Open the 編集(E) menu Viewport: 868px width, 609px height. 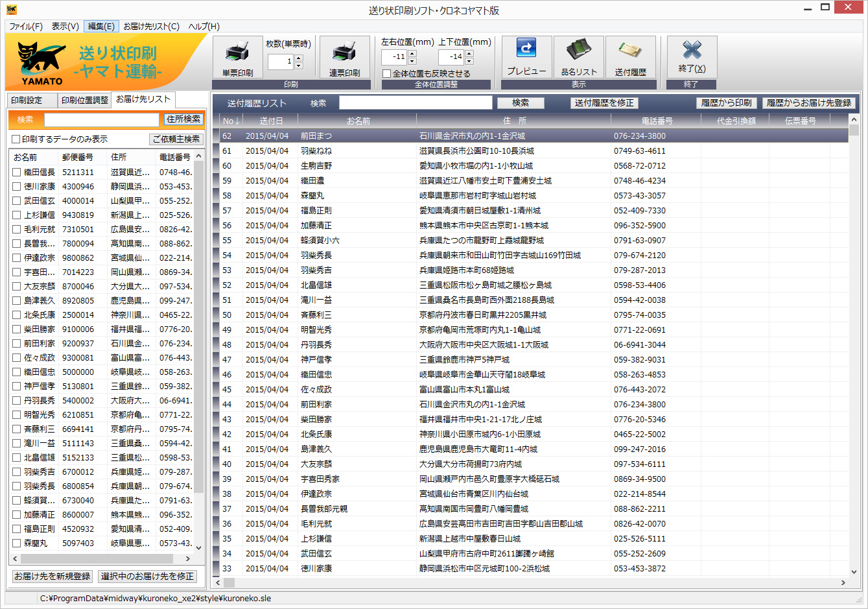[x=101, y=27]
